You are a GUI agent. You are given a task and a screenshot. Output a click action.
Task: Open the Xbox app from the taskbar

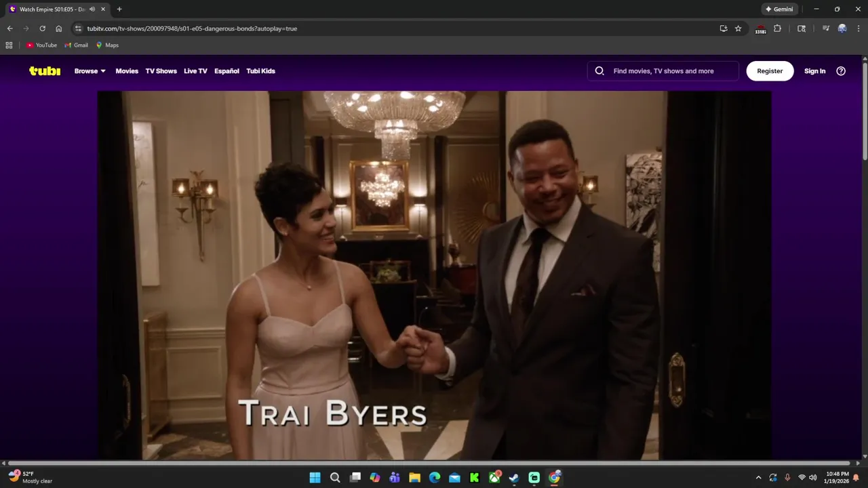pyautogui.click(x=495, y=478)
